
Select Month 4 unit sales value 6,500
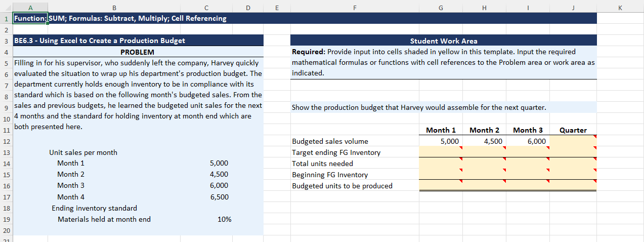219,197
